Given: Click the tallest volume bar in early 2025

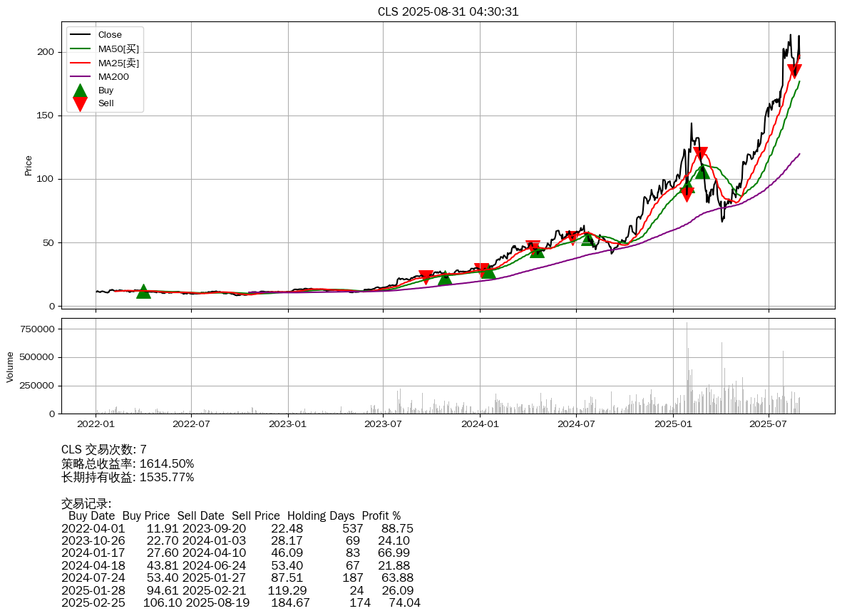Looking at the screenshot, I should pos(687,368).
